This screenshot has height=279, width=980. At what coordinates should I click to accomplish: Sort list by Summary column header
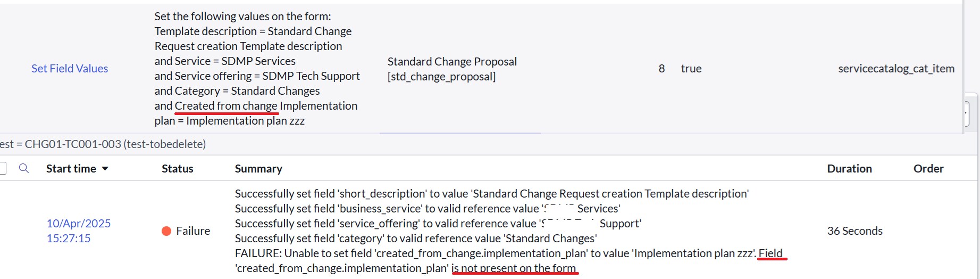pyautogui.click(x=258, y=168)
